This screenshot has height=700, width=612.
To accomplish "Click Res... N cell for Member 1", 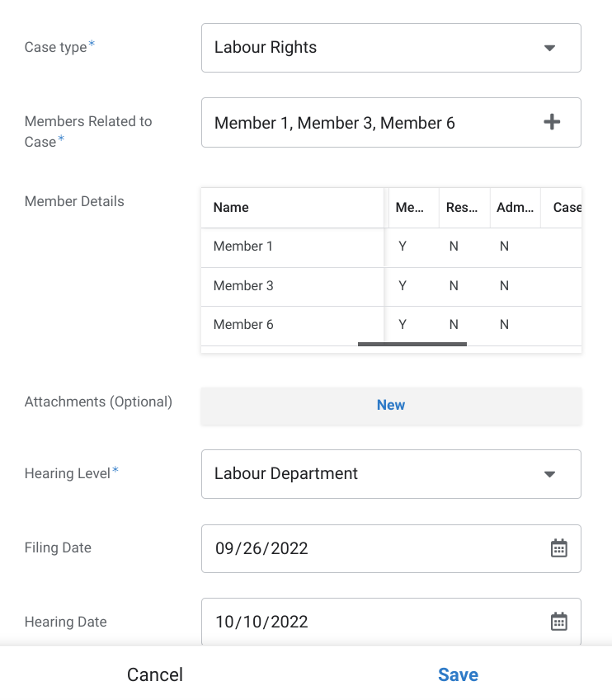I will pyautogui.click(x=454, y=247).
